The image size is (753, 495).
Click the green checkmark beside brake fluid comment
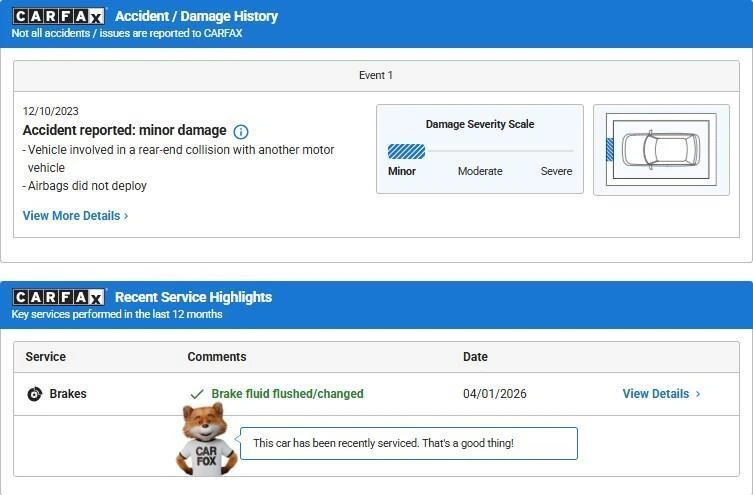pos(197,394)
